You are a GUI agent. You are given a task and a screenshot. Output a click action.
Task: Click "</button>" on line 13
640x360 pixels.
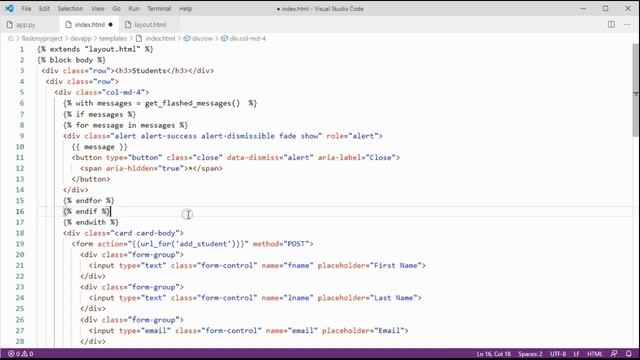(x=91, y=179)
